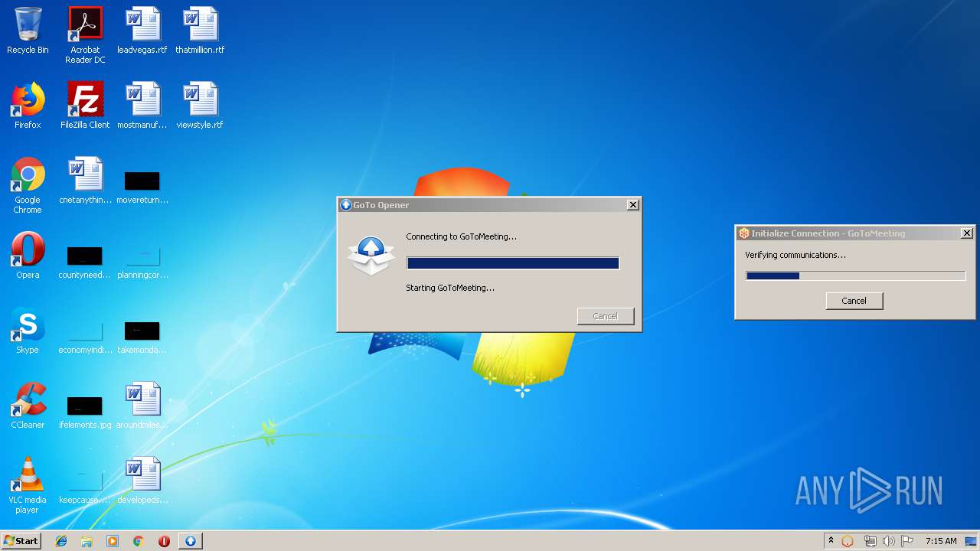Open FileZilla Client shortcut
Viewport: 980px width, 551px height.
[85, 106]
